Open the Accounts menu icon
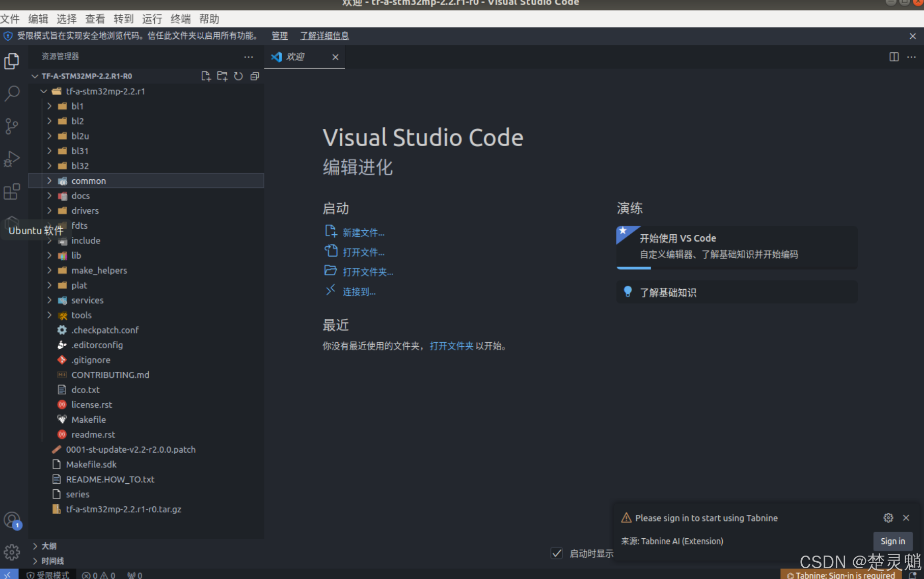Screen dimensions: 924x579 point(12,520)
